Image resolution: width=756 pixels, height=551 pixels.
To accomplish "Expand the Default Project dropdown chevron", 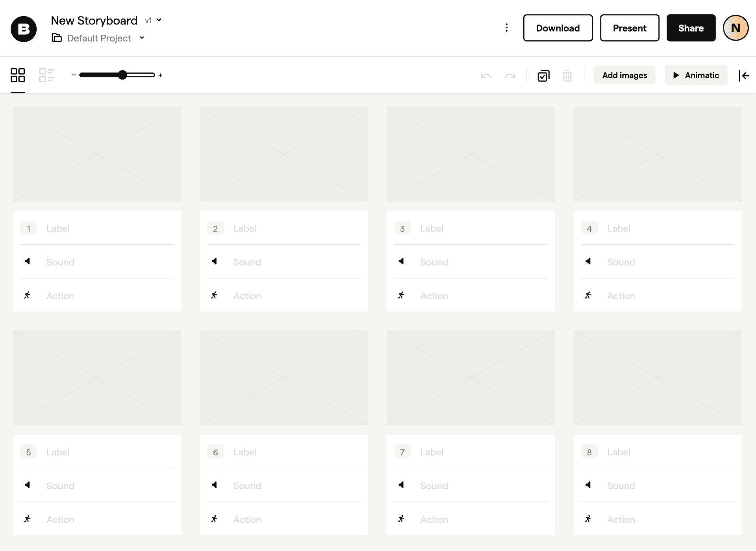I will [142, 38].
